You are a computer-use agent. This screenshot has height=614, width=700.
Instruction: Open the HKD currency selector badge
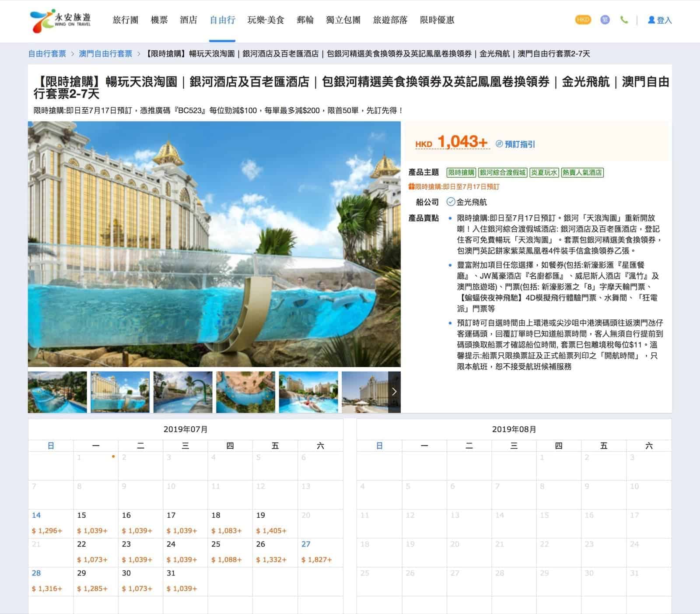click(583, 20)
